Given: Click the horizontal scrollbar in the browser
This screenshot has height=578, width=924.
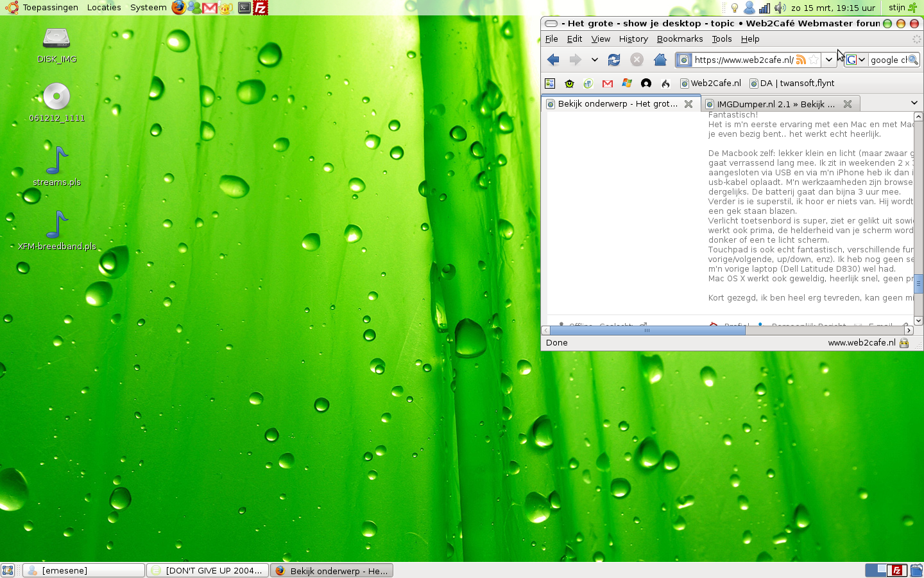Looking at the screenshot, I should [647, 331].
